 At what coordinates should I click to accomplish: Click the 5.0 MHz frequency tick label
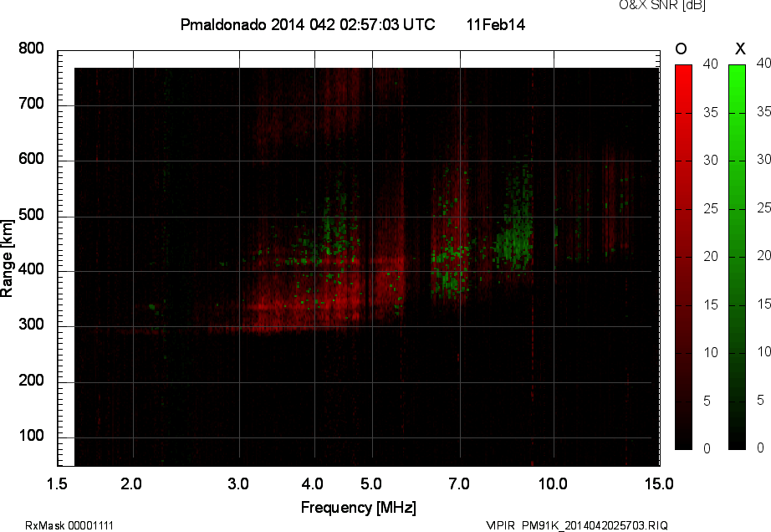[371, 483]
